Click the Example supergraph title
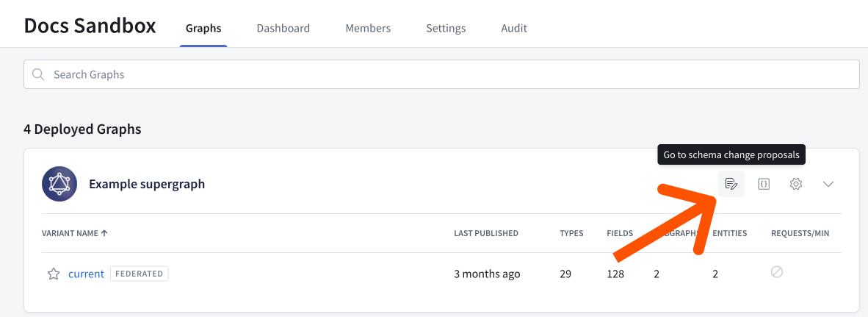 coord(147,184)
